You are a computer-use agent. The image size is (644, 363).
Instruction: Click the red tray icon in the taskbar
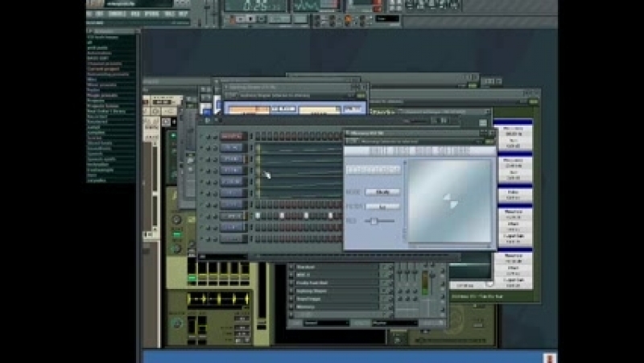click(549, 357)
